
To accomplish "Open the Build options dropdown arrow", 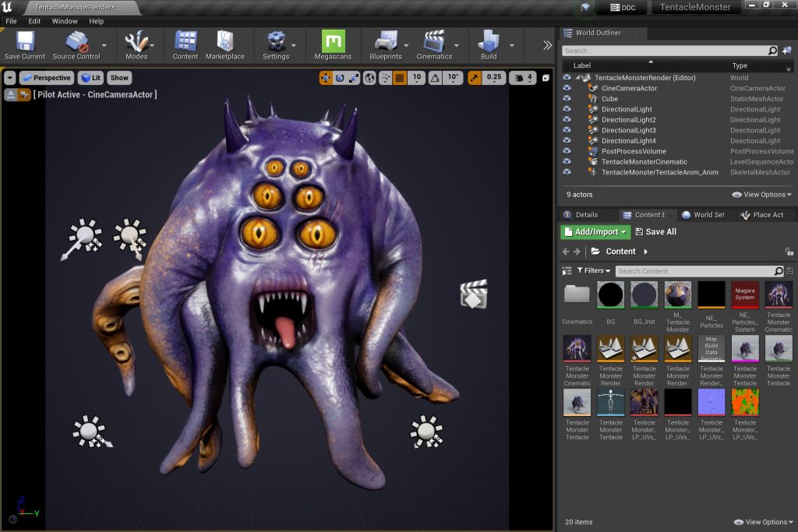I will 512,45.
